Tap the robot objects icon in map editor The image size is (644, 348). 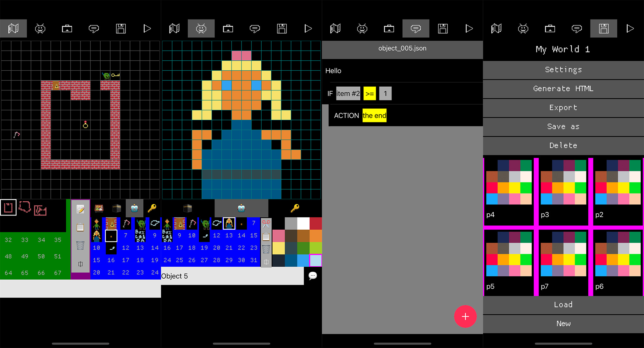[x=135, y=208]
